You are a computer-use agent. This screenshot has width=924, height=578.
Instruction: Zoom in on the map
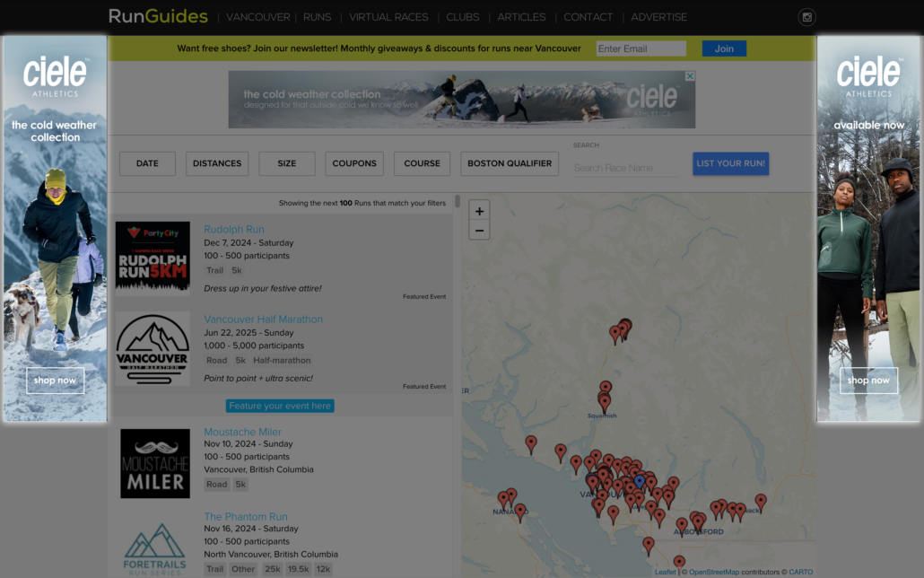click(x=479, y=211)
